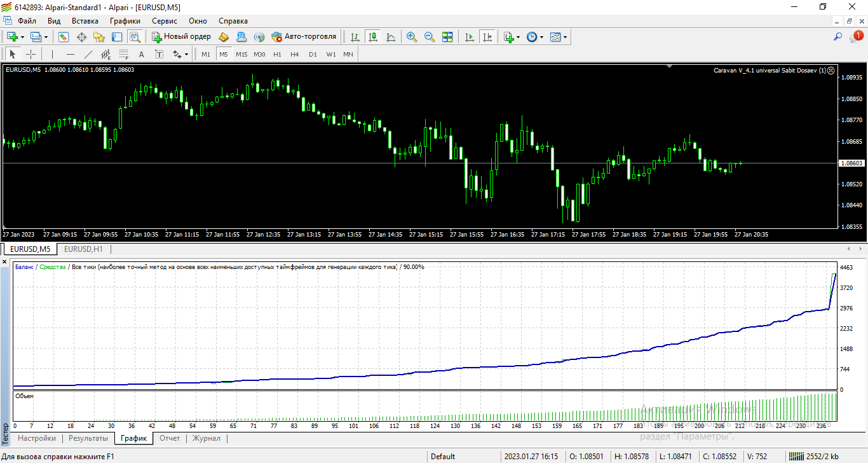Select the trendline drawing tool
Viewport: 868px width, 463px height.
pos(88,54)
